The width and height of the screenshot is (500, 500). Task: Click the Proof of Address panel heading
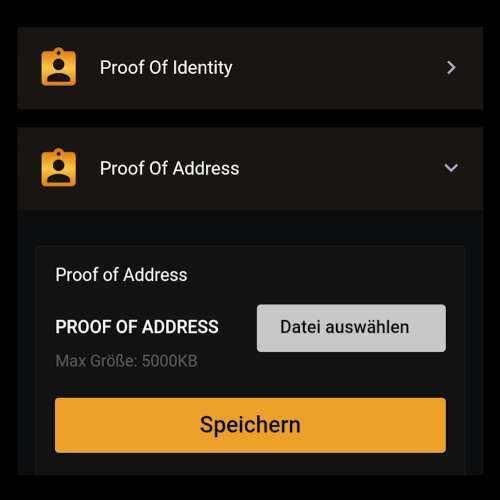click(121, 275)
